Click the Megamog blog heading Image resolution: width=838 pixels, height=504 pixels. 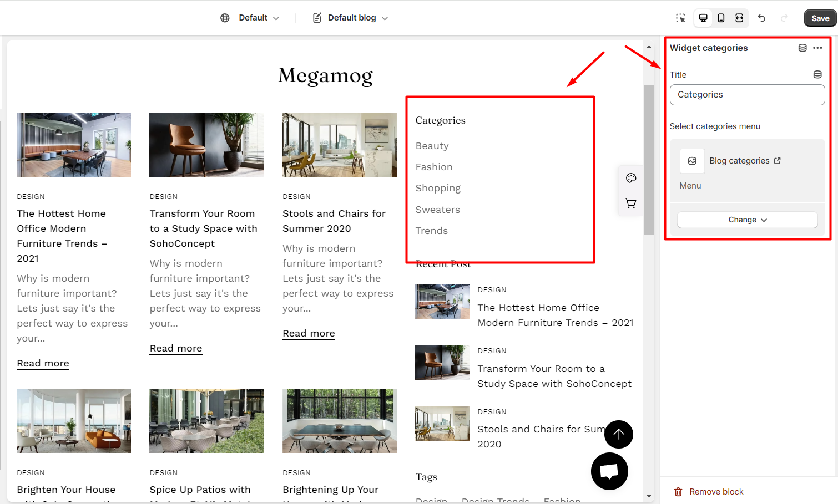pos(325,75)
